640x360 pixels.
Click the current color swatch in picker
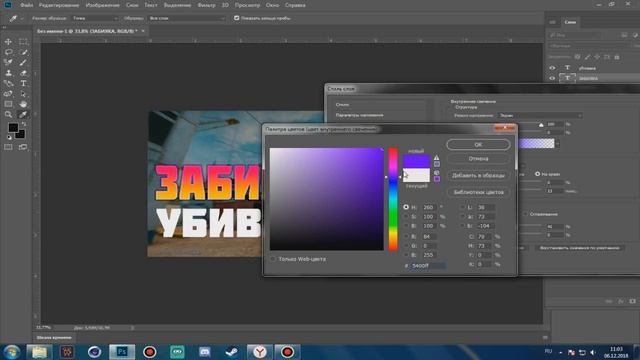416,175
